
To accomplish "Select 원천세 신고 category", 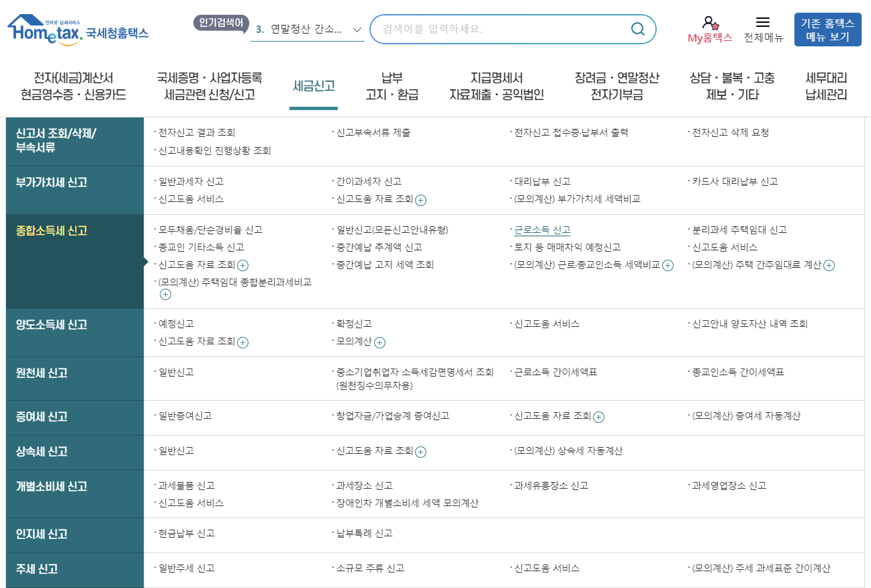I will (75, 379).
